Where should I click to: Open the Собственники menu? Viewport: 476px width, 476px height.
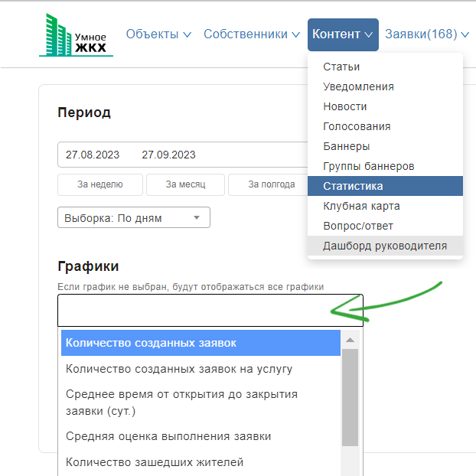(252, 34)
